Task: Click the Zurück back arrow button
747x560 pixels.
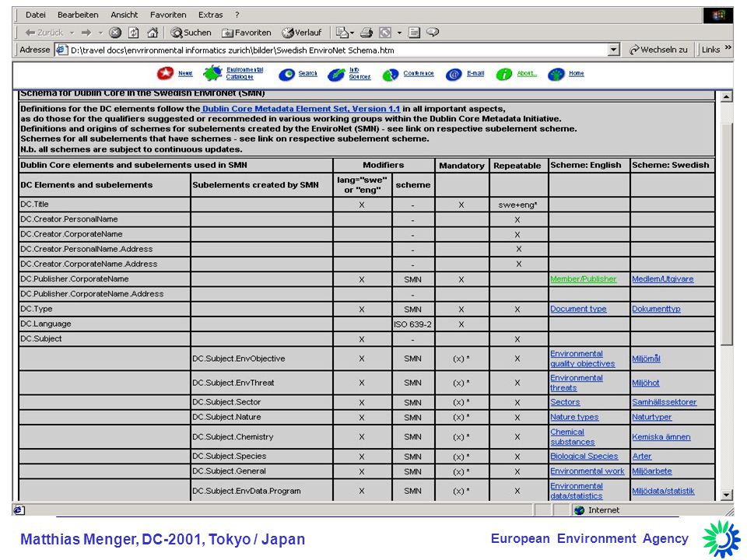Action: [x=44, y=33]
